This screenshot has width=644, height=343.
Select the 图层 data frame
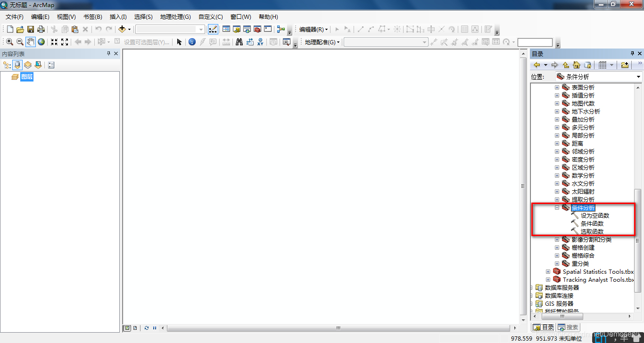27,77
